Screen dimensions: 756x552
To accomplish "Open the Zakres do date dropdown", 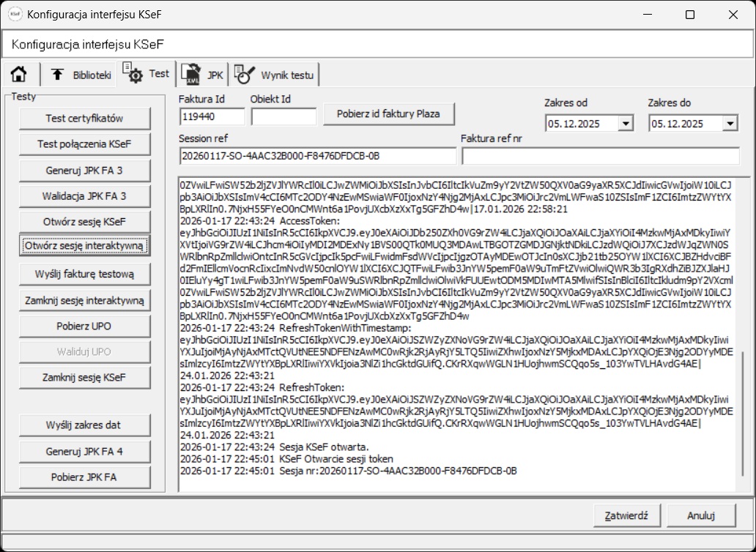I will coord(729,124).
